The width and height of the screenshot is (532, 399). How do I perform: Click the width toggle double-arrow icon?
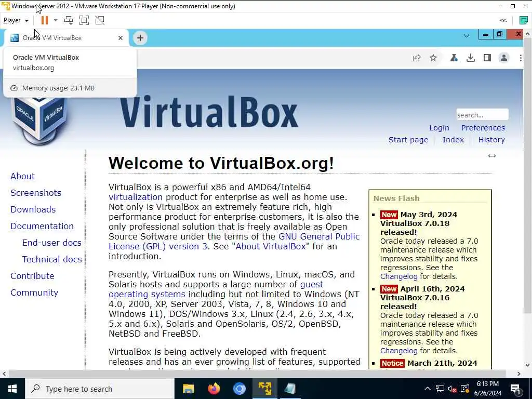492,156
